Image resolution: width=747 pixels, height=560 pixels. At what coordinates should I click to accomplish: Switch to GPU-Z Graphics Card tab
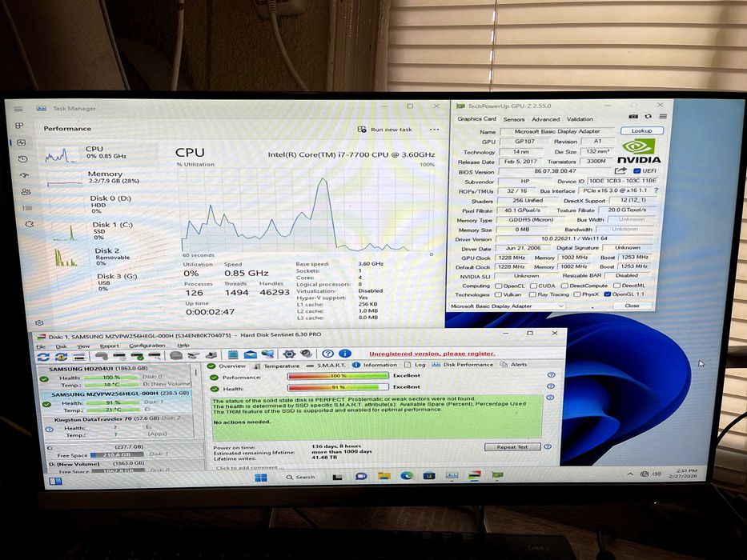pyautogui.click(x=476, y=118)
